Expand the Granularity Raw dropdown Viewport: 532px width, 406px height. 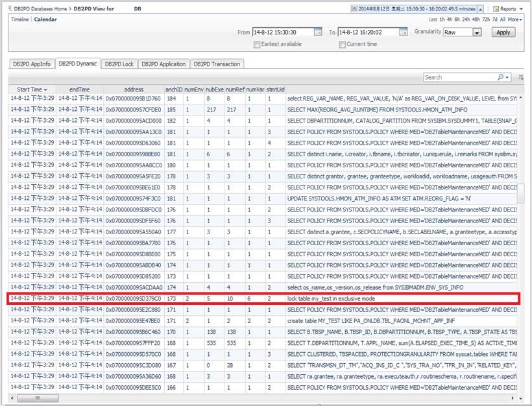[477, 32]
